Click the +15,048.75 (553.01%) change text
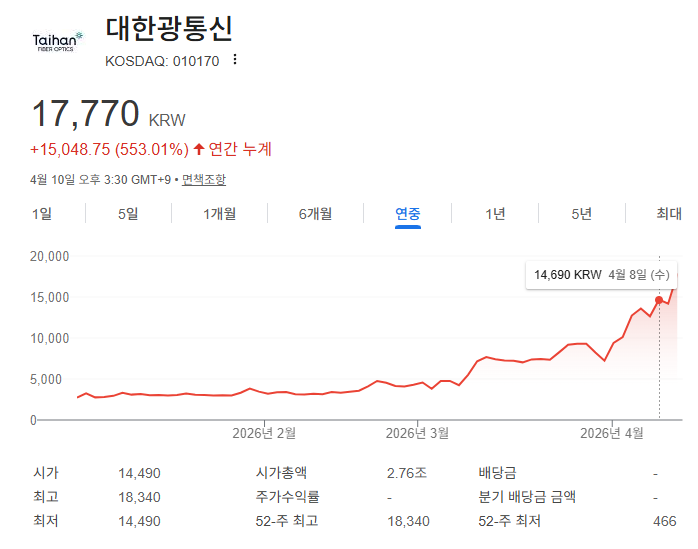 (x=110, y=149)
